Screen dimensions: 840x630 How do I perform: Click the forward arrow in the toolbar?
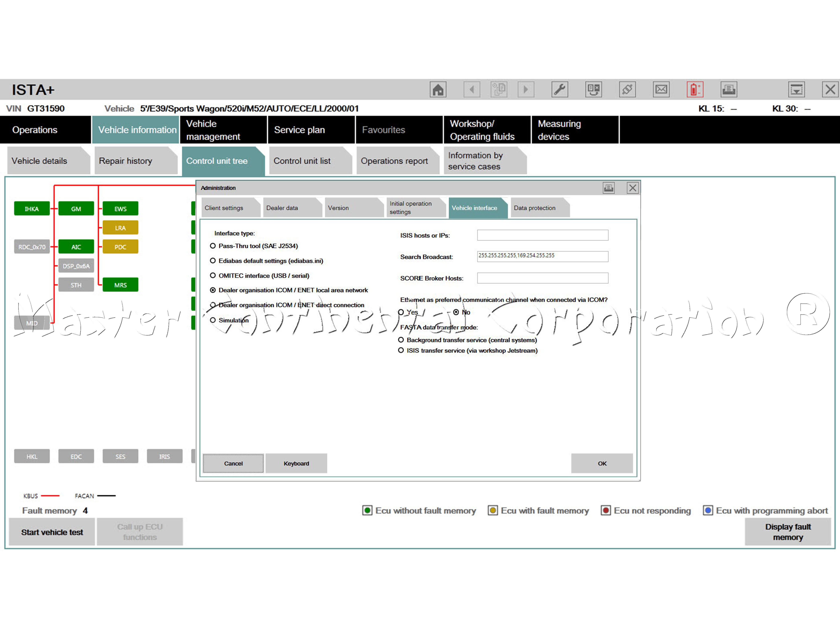point(526,90)
